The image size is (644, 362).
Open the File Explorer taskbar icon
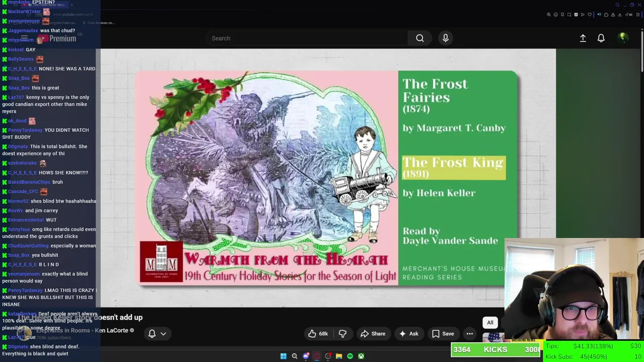pyautogui.click(x=339, y=356)
